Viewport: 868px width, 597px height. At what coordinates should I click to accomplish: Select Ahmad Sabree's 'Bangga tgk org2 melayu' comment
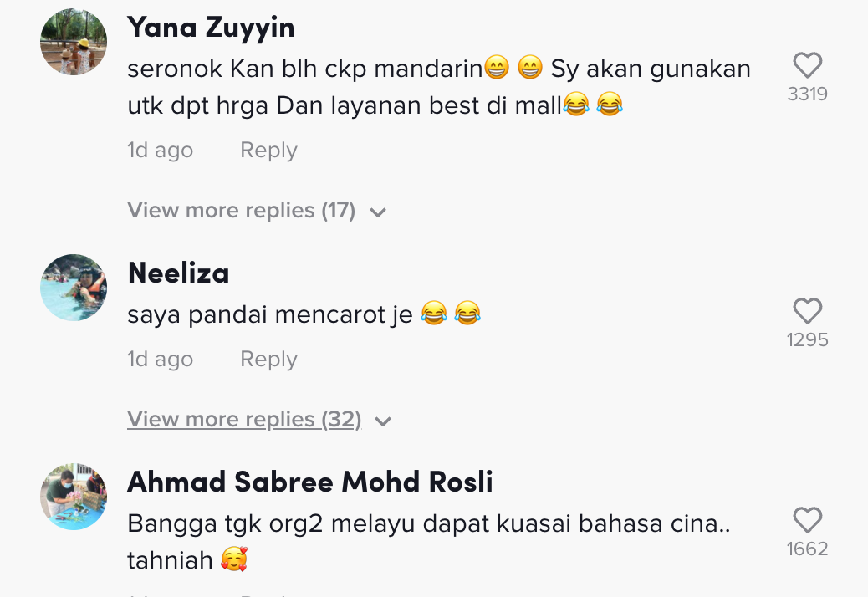428,542
